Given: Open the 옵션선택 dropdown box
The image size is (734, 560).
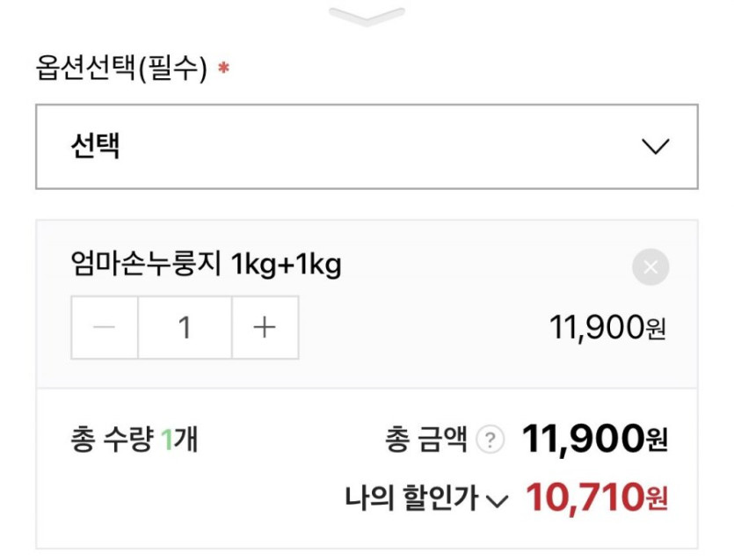Looking at the screenshot, I should click(x=367, y=147).
